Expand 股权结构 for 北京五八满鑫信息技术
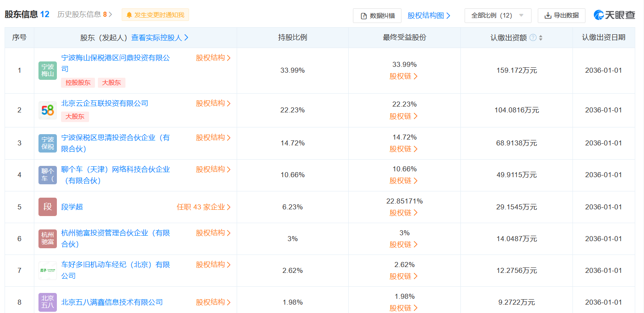 [213, 302]
